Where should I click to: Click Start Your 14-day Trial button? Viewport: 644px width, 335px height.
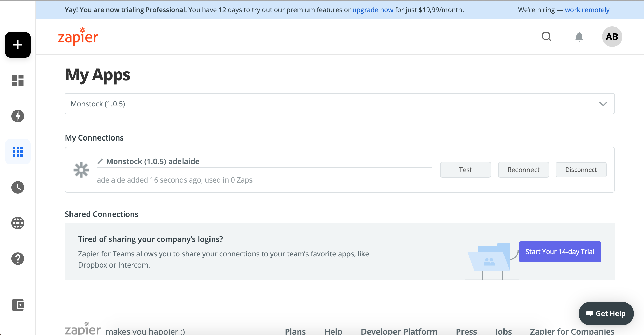pyautogui.click(x=560, y=252)
